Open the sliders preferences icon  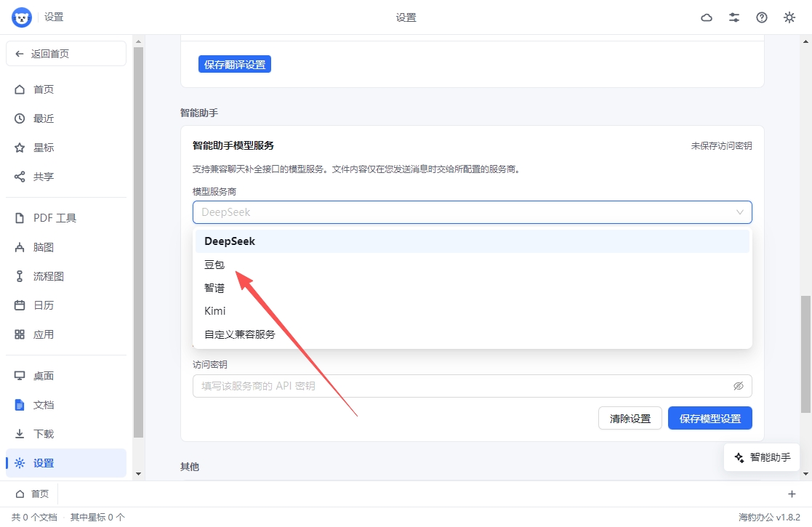(x=733, y=17)
